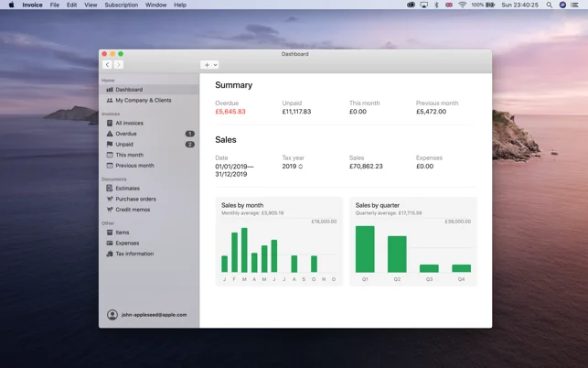
Task: Click the Unpaid flag icon
Action: coord(110,145)
